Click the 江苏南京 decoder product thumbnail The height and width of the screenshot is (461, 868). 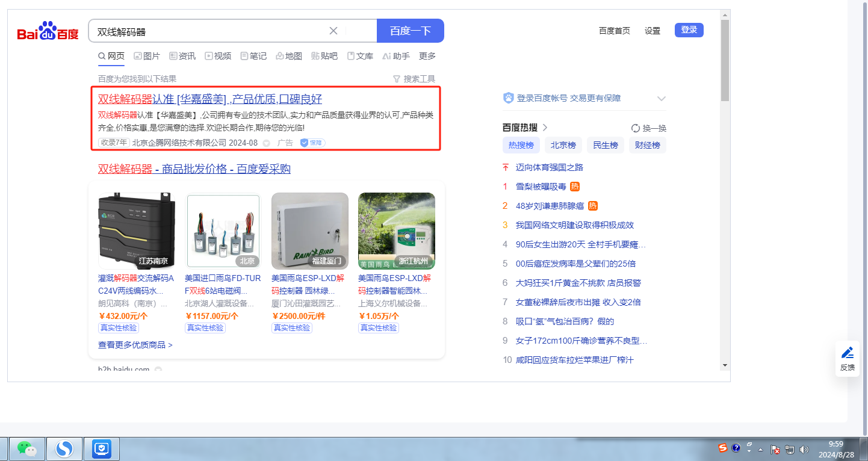click(137, 230)
